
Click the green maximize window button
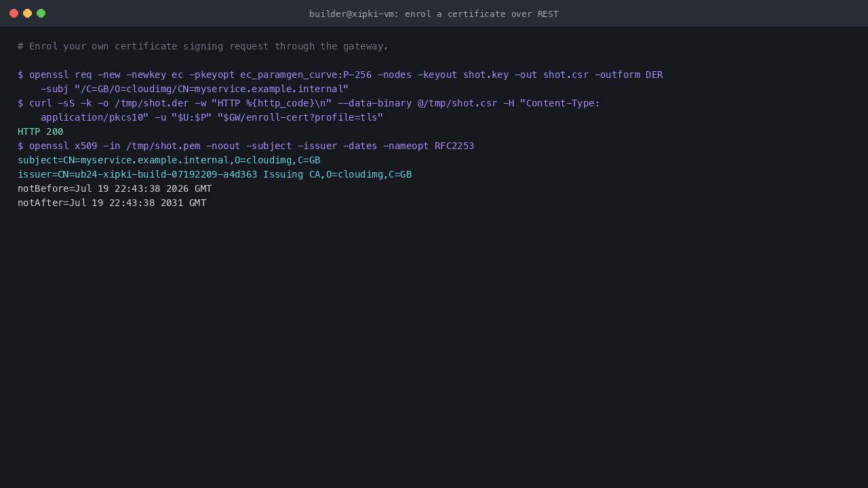41,14
